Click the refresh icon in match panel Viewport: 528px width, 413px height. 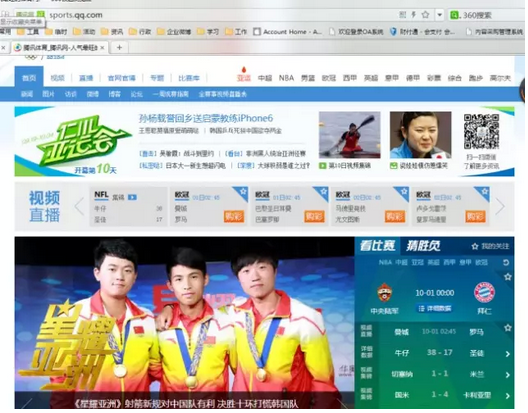click(506, 262)
